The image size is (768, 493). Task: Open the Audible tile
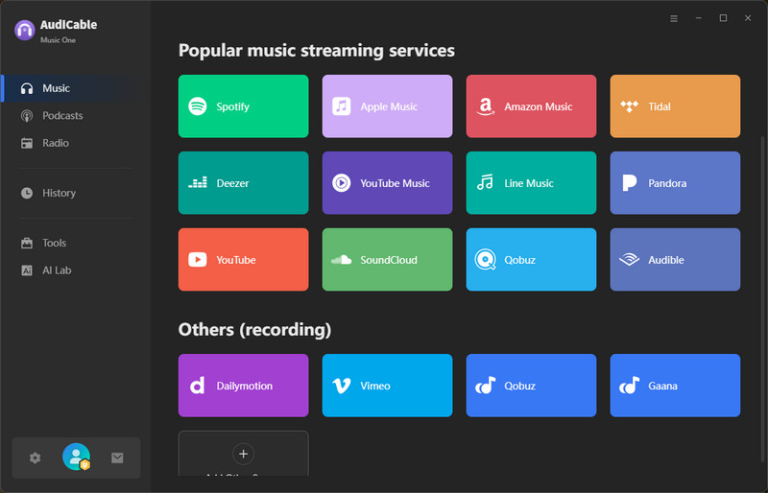coord(675,260)
